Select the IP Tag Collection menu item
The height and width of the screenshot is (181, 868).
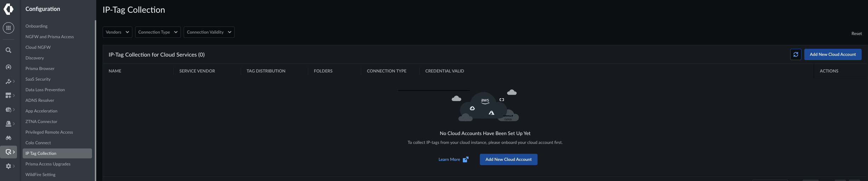pos(57,153)
